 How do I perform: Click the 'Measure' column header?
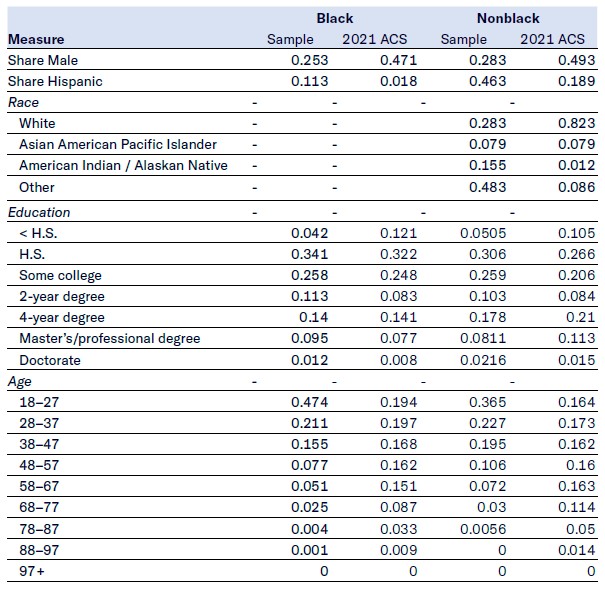click(x=36, y=39)
